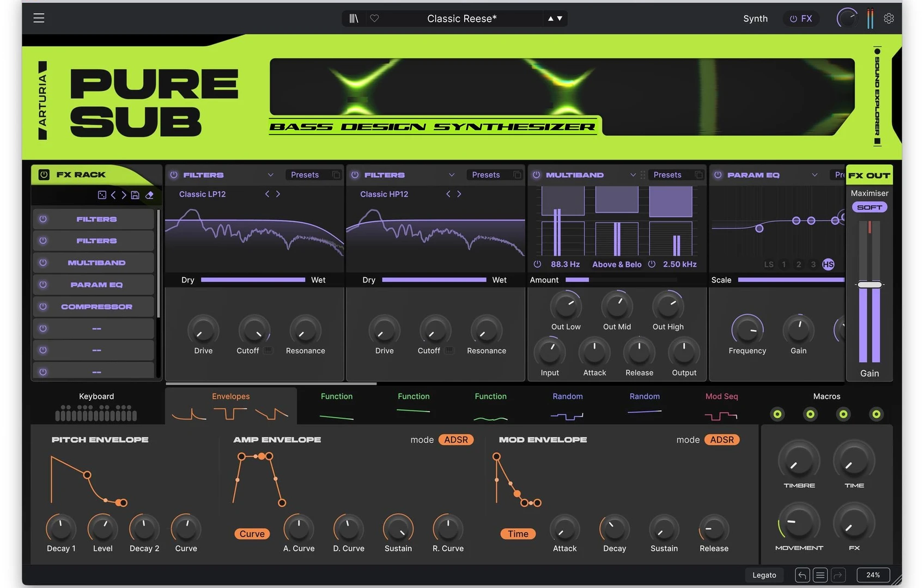
Task: Open Presets for Classic LP12 filter
Action: (x=305, y=175)
